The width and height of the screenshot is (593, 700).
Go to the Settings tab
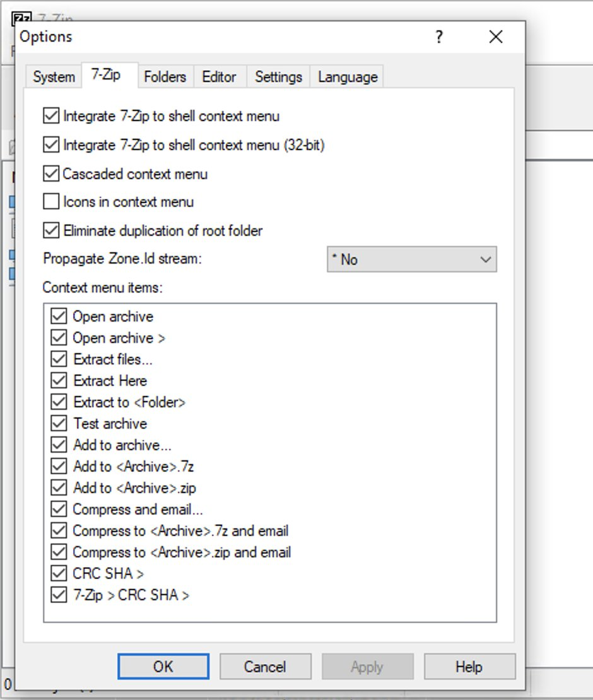[x=278, y=77]
